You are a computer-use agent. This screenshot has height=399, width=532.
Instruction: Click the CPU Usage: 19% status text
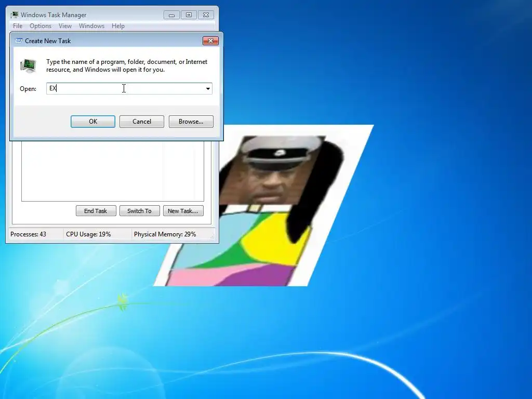pyautogui.click(x=88, y=234)
